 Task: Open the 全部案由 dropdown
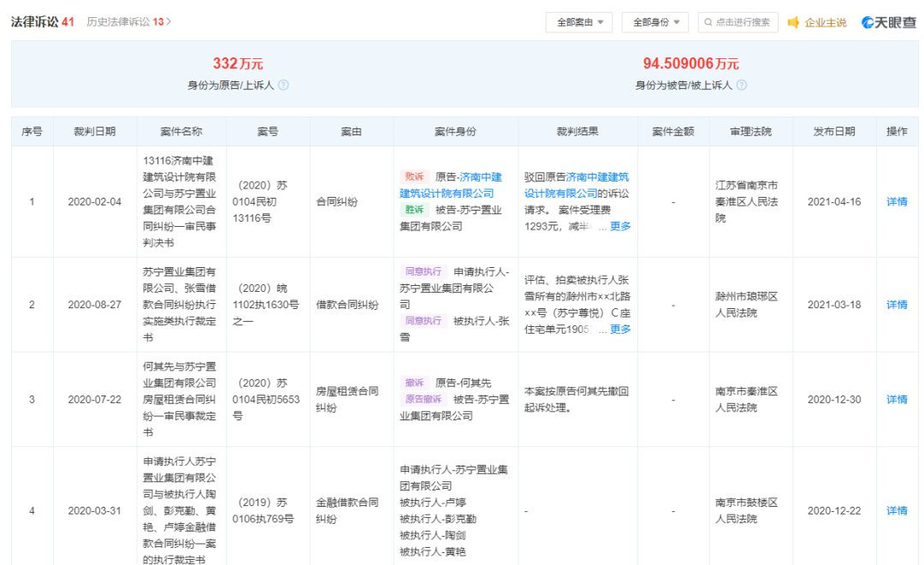578,22
